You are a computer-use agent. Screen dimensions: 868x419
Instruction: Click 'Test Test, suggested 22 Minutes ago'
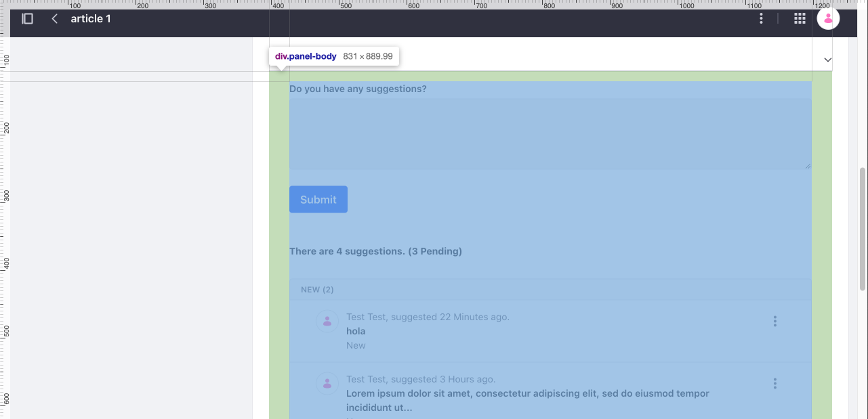click(x=428, y=317)
